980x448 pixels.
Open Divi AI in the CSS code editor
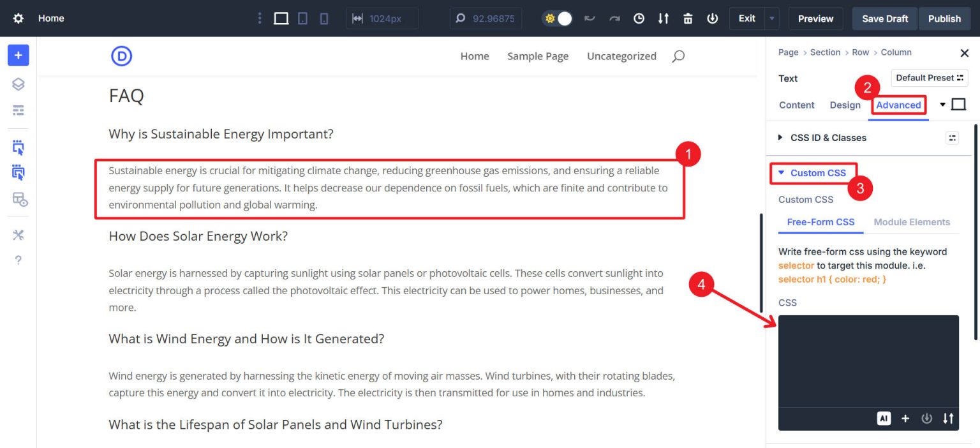[x=884, y=418]
